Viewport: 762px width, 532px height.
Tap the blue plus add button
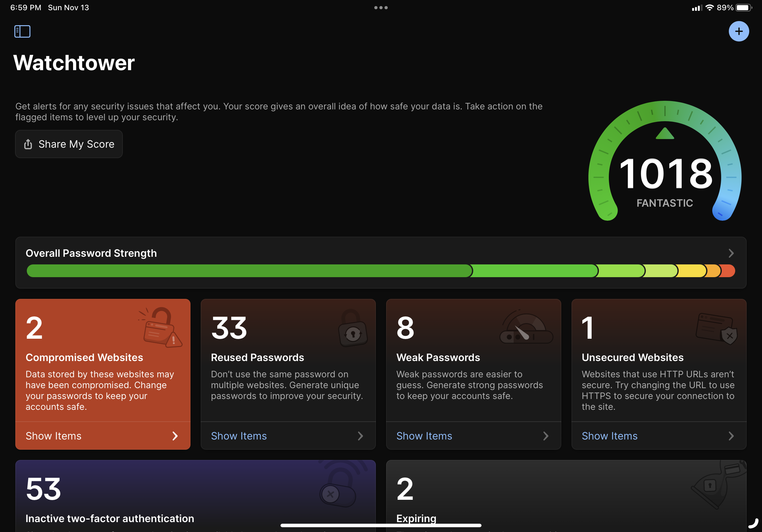tap(738, 32)
